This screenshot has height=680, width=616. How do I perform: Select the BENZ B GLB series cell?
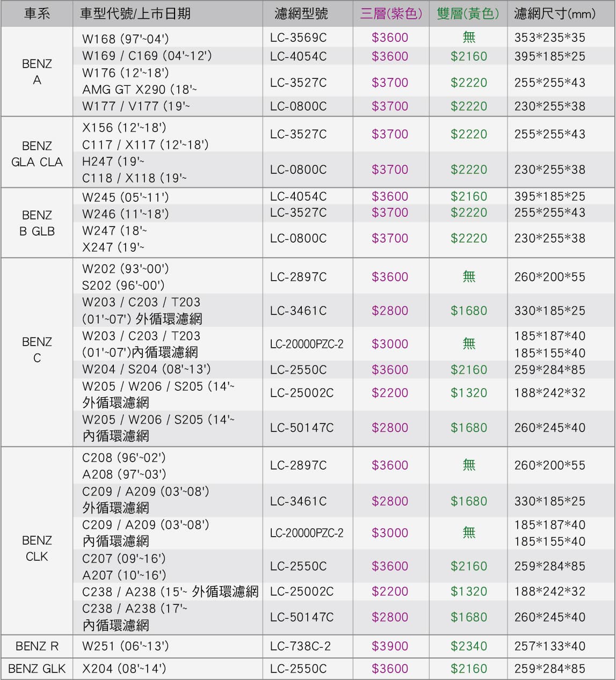37,223
